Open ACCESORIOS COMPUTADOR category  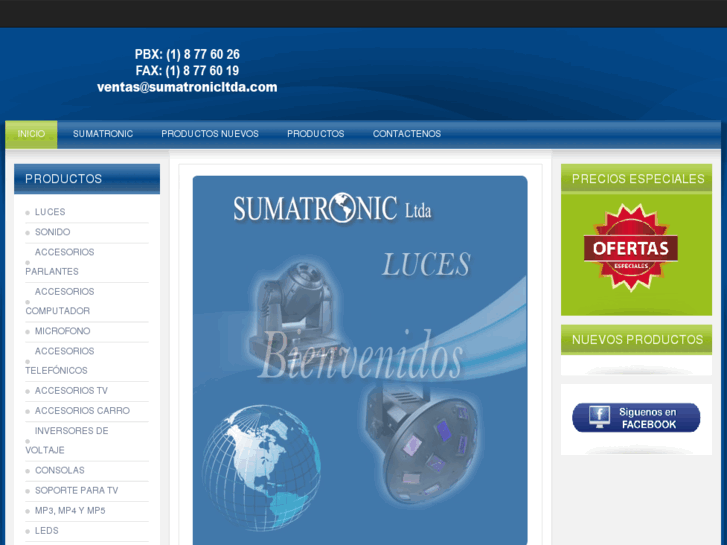pos(60,301)
